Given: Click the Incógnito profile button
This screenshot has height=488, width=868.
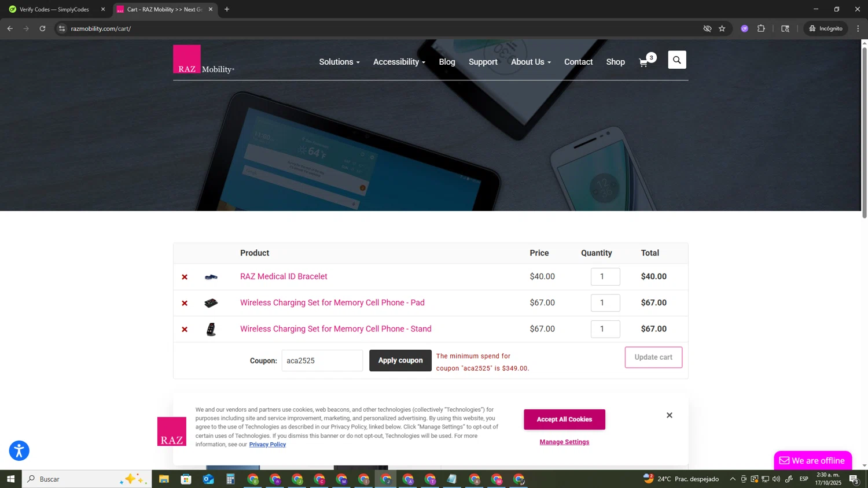Looking at the screenshot, I should click(826, 28).
